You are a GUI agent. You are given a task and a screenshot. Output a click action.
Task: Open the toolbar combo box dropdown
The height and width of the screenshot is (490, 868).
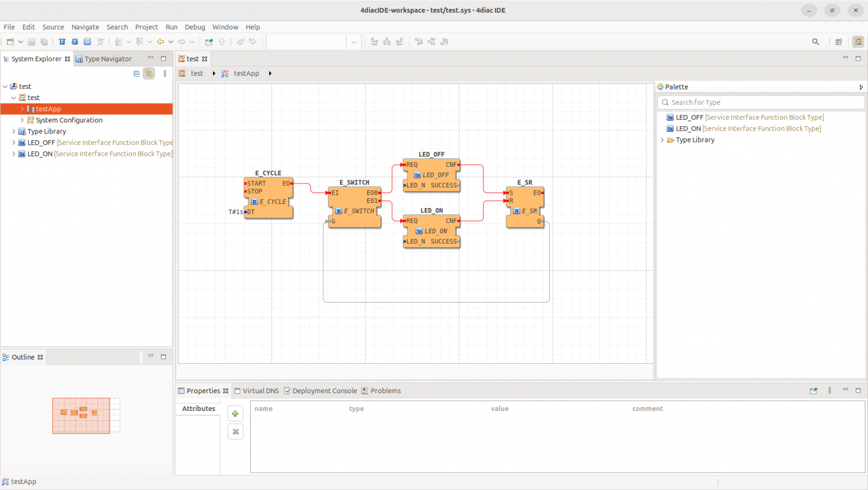pyautogui.click(x=354, y=42)
